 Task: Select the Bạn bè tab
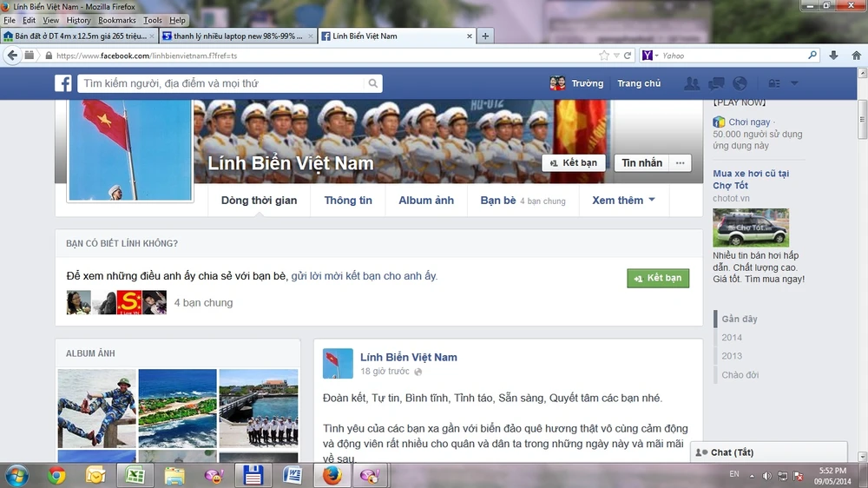pyautogui.click(x=523, y=201)
